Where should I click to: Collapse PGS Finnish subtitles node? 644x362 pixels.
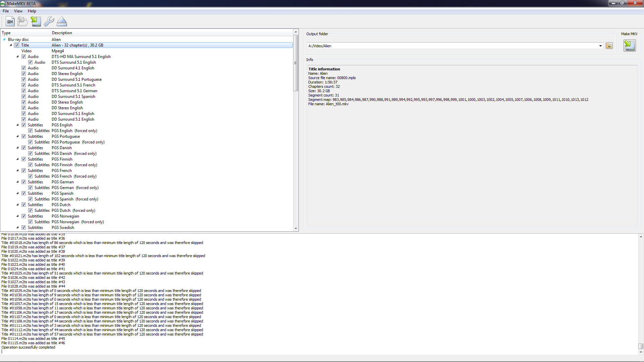click(x=17, y=159)
